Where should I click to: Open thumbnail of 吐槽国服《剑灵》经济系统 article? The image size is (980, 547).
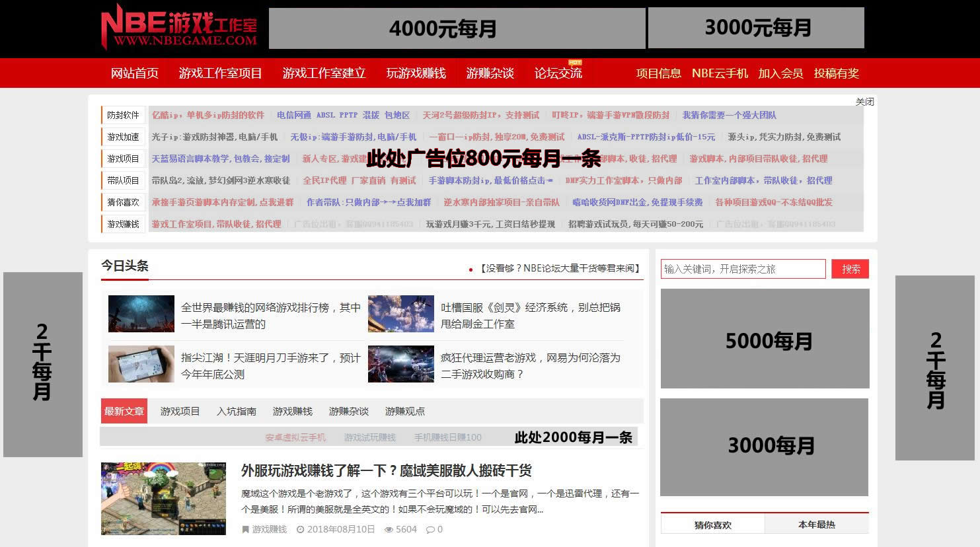pyautogui.click(x=401, y=314)
